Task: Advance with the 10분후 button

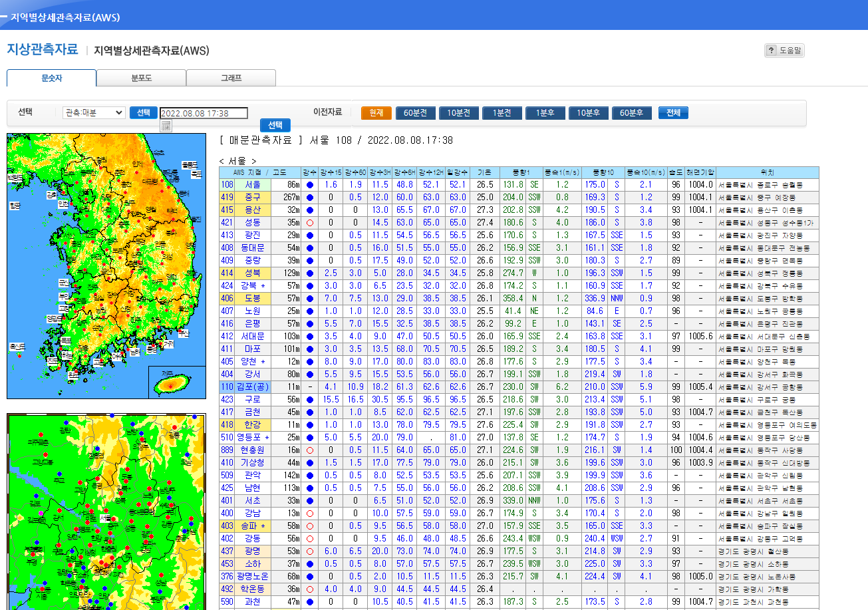Action: click(589, 113)
